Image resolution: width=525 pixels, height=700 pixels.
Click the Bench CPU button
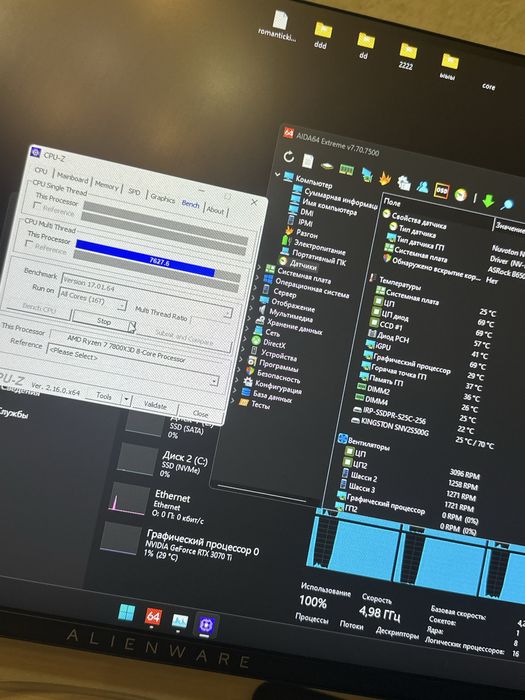pyautogui.click(x=39, y=308)
